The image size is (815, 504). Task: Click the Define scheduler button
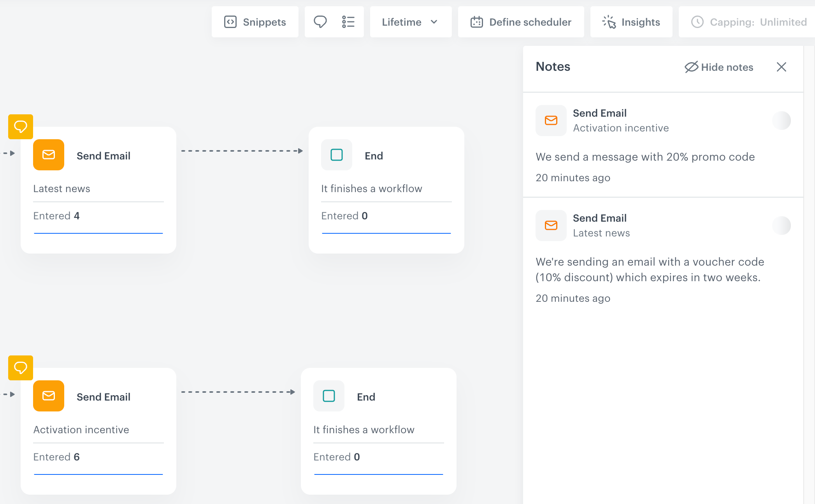[x=521, y=22]
